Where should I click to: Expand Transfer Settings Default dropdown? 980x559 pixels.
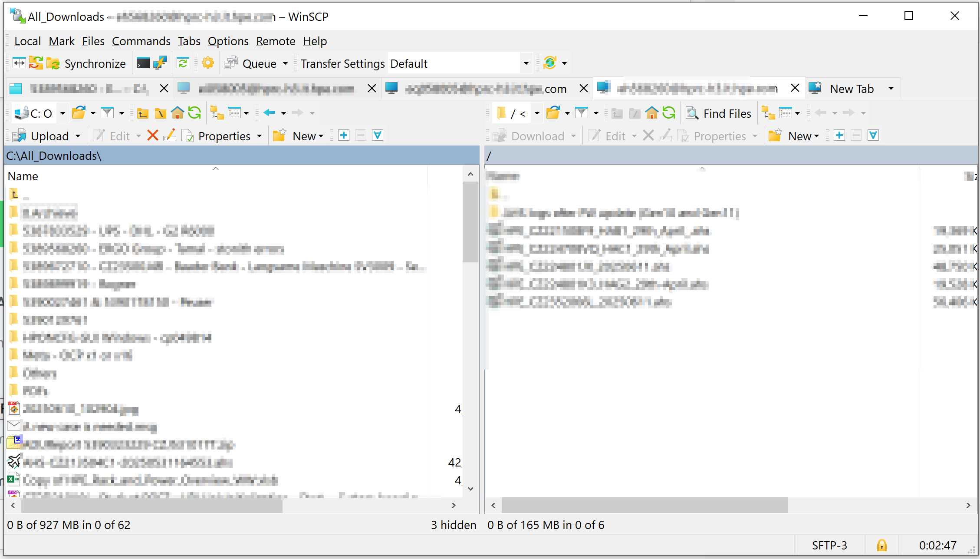click(x=526, y=63)
